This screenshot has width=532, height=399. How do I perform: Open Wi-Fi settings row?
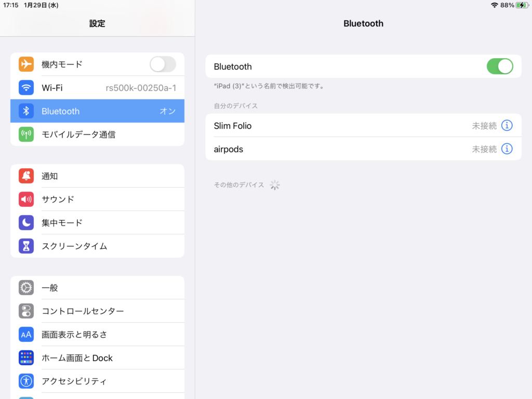point(97,87)
